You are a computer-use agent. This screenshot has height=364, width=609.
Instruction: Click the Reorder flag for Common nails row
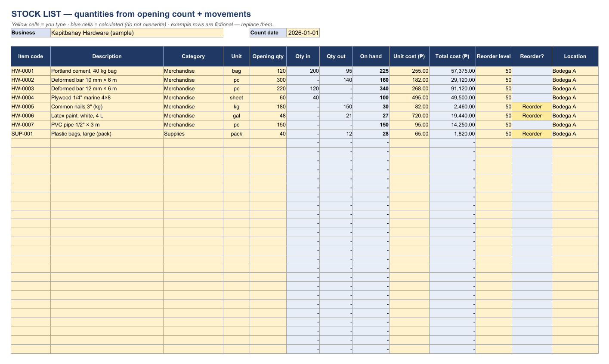point(532,107)
